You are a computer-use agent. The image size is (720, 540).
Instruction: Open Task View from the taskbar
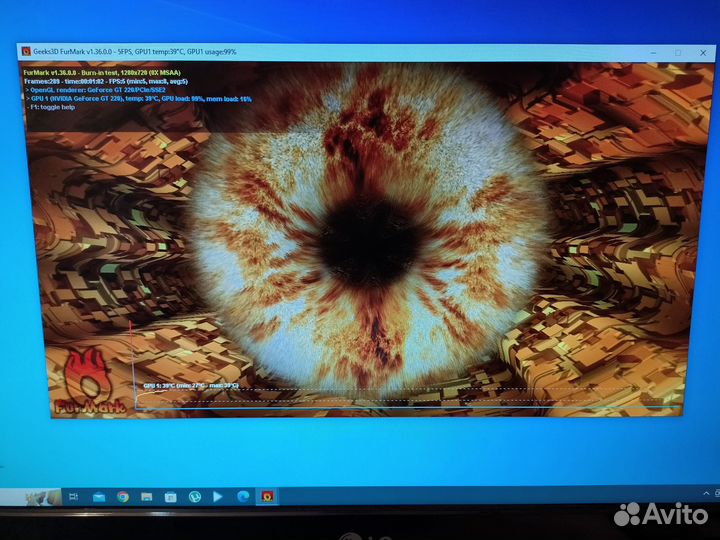click(x=74, y=497)
